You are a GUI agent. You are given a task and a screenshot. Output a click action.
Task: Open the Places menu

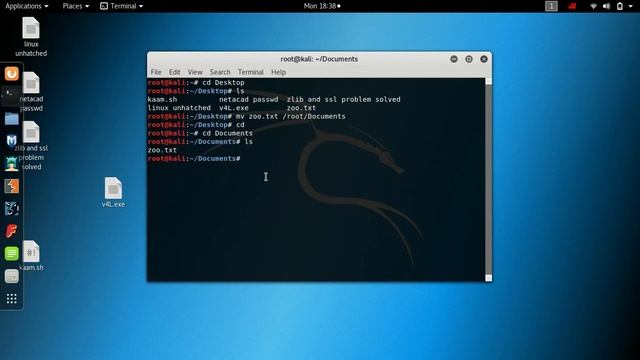(x=76, y=6)
